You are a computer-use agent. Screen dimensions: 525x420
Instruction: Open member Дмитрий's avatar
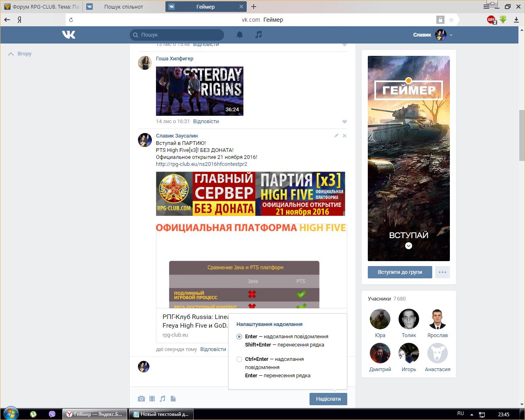380,353
